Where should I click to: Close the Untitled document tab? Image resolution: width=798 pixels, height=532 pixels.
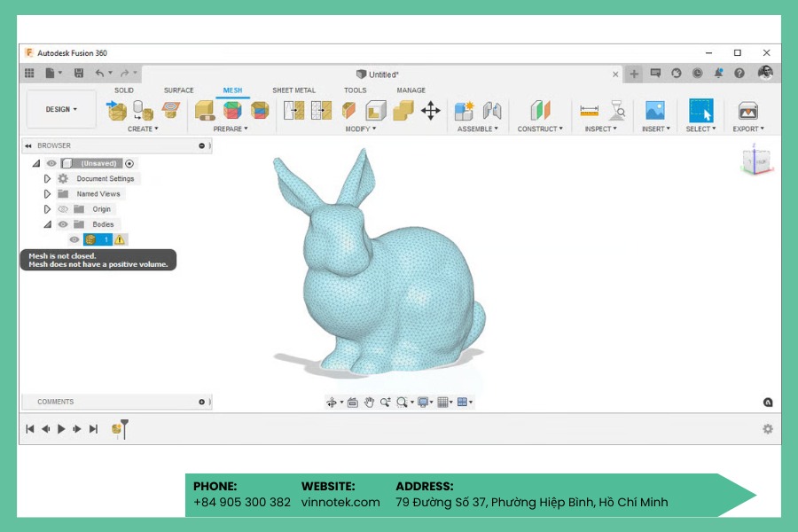click(615, 74)
